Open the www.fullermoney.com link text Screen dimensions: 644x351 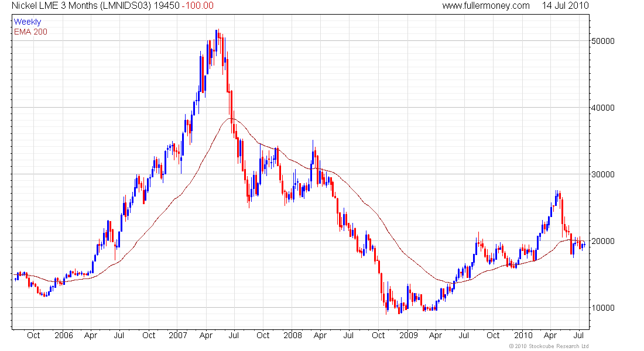coord(486,6)
